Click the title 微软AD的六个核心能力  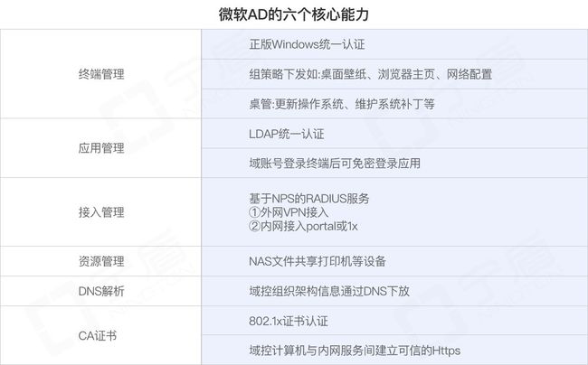click(x=294, y=14)
